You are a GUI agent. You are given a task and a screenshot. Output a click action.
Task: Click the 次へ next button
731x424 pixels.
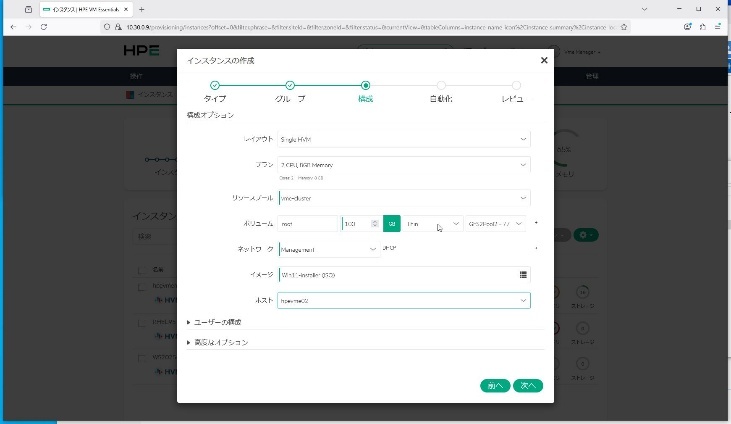coord(528,385)
